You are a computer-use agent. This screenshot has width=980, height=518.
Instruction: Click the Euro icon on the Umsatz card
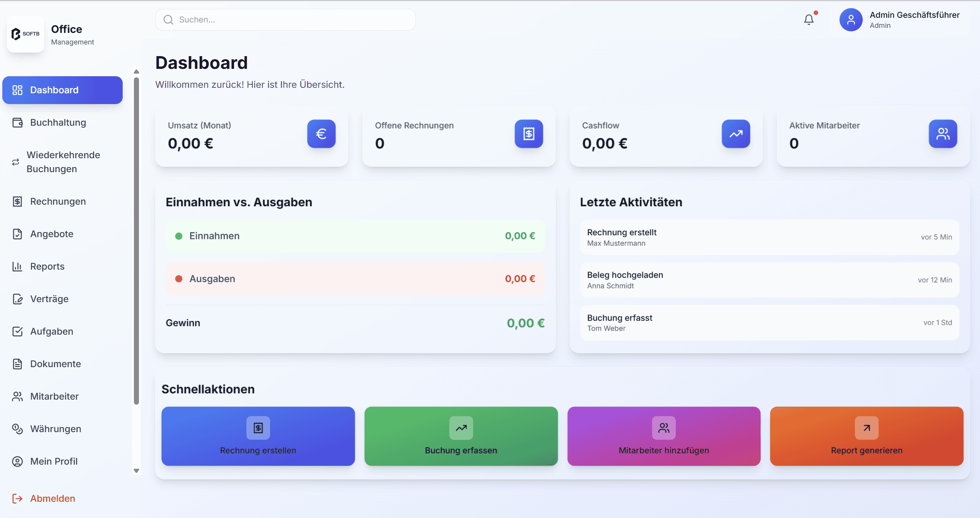click(x=321, y=134)
